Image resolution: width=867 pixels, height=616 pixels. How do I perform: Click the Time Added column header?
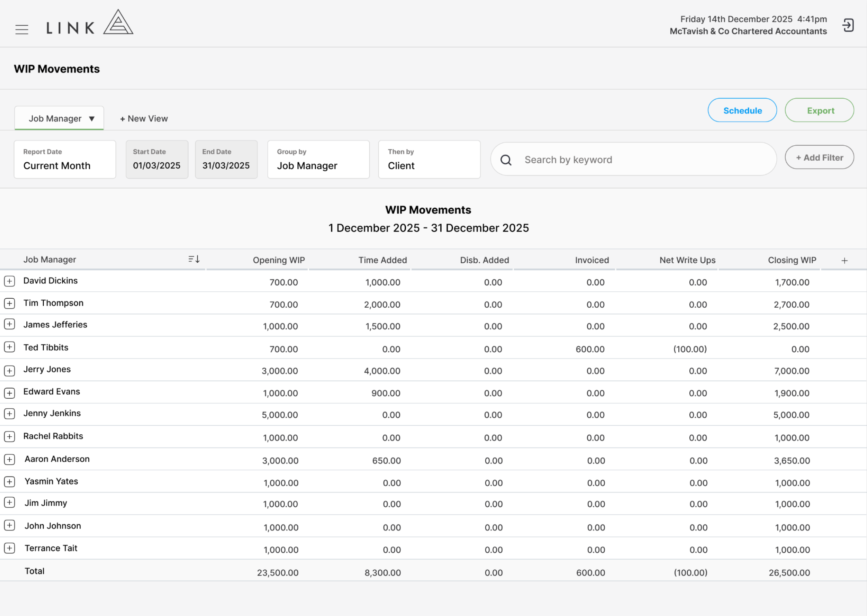click(382, 260)
